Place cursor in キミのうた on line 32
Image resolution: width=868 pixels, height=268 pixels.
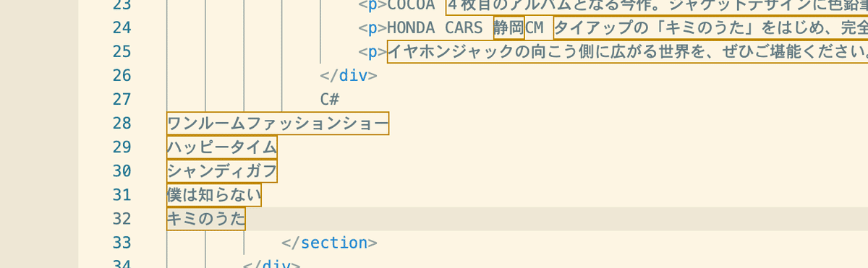tap(206, 219)
